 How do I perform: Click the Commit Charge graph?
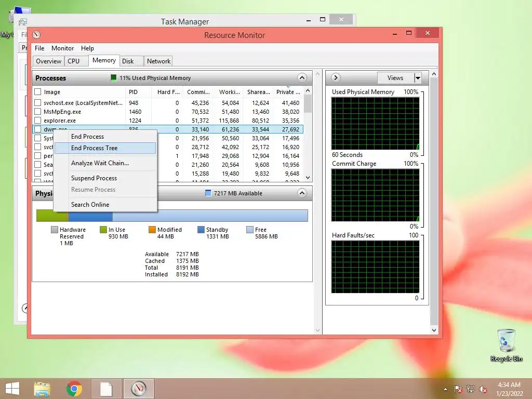tap(375, 195)
